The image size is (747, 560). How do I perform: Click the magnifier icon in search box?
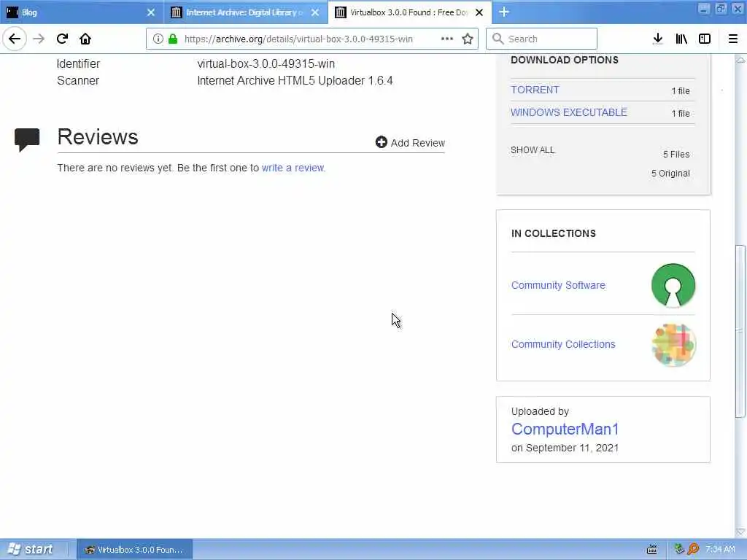coord(498,39)
